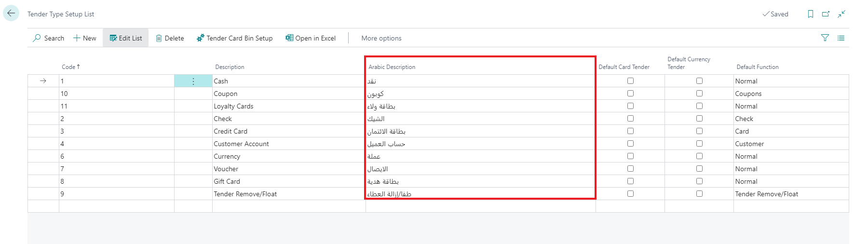Enable Default Card Tender for Cash row
868x244 pixels.
(x=630, y=81)
